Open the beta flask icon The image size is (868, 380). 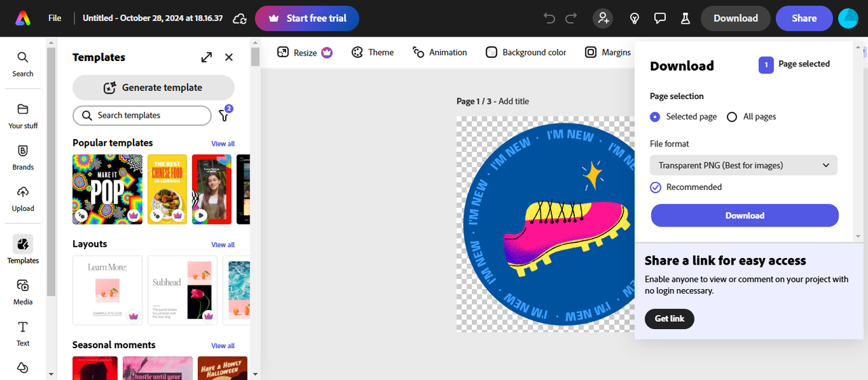(685, 18)
